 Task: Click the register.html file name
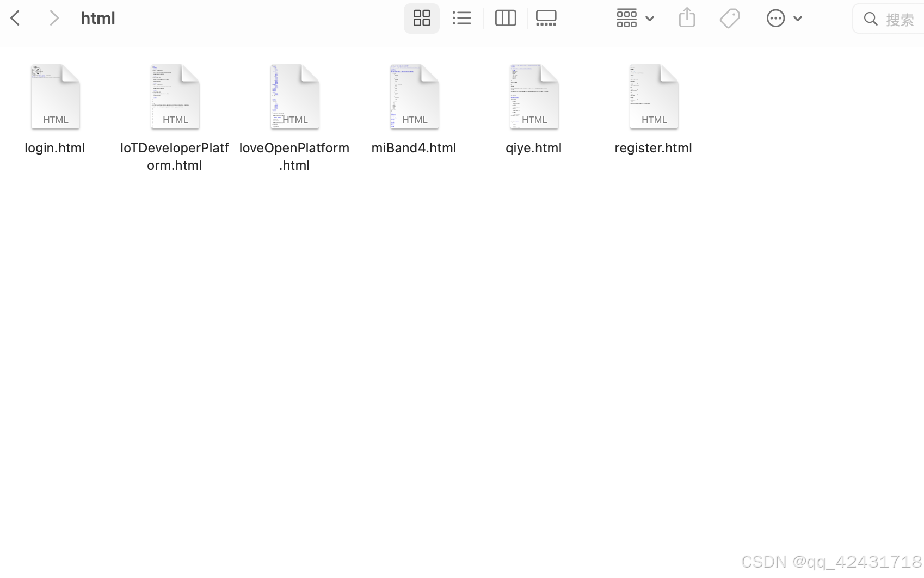click(x=654, y=148)
